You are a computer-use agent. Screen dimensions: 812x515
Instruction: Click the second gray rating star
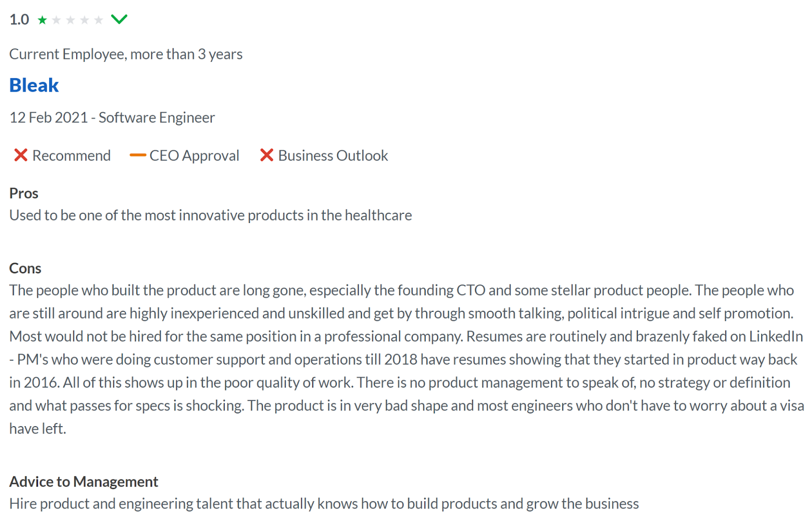pos(56,20)
